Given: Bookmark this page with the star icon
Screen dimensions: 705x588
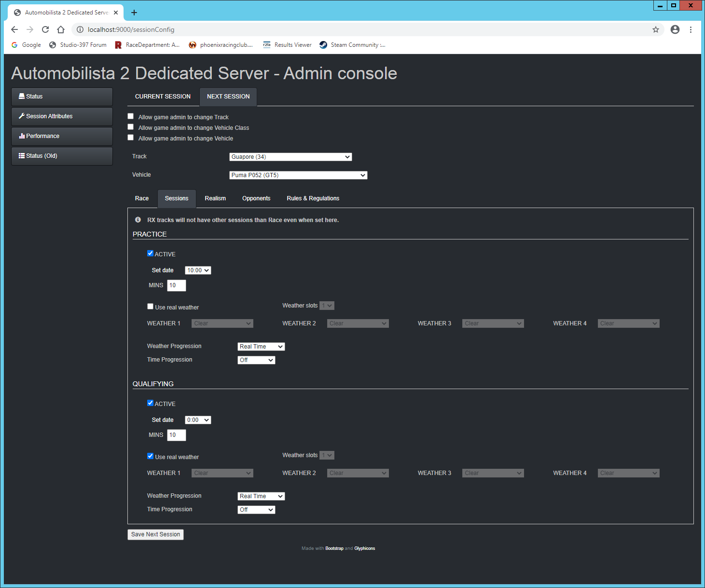Looking at the screenshot, I should click(x=655, y=29).
